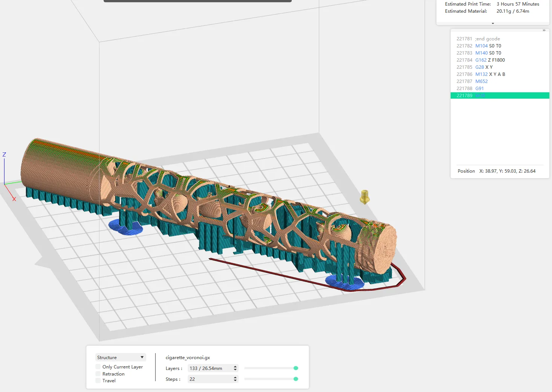Enable the Only Current Layer checkbox
This screenshot has height=392, width=552.
pos(98,367)
